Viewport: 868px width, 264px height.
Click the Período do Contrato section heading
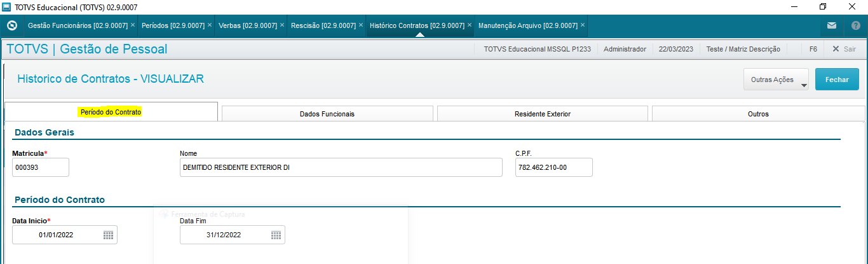[x=60, y=200]
